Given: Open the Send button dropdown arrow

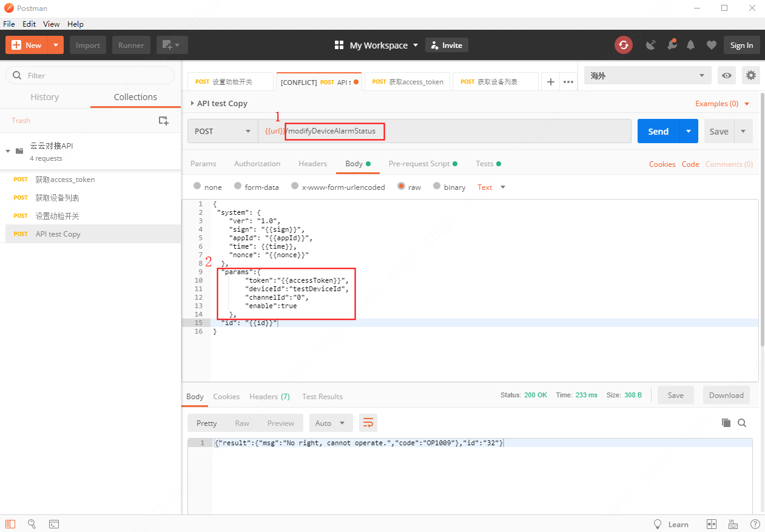Looking at the screenshot, I should (689, 131).
